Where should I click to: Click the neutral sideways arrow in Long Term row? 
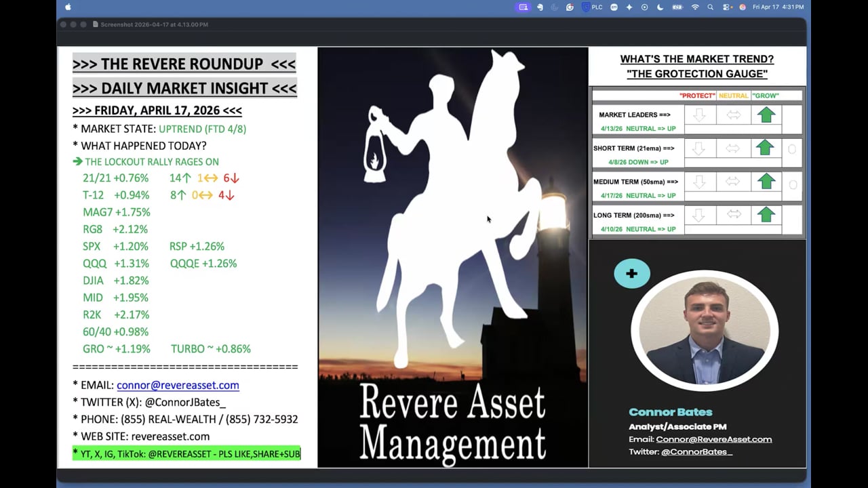pyautogui.click(x=733, y=214)
